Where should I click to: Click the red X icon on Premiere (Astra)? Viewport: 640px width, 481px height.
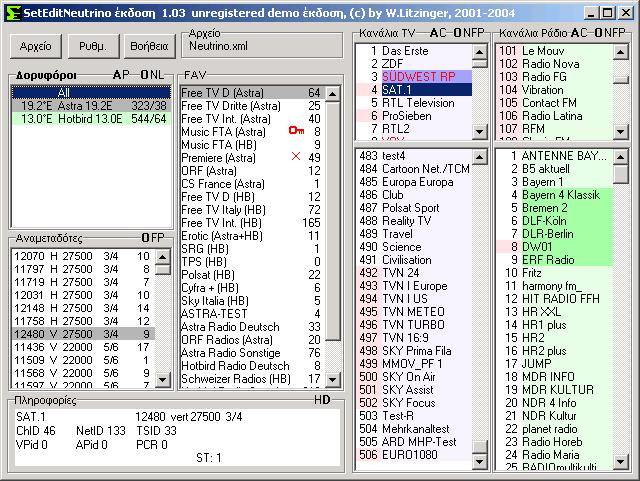pyautogui.click(x=296, y=156)
